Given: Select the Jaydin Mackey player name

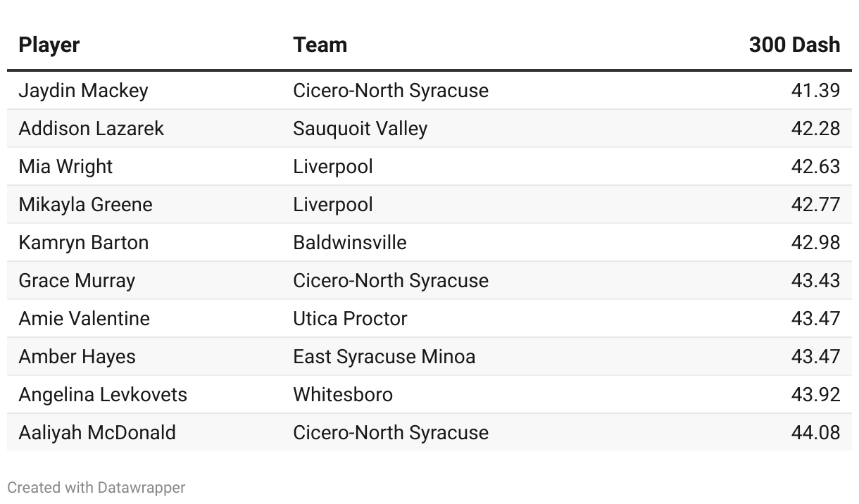Looking at the screenshot, I should pyautogui.click(x=83, y=91).
